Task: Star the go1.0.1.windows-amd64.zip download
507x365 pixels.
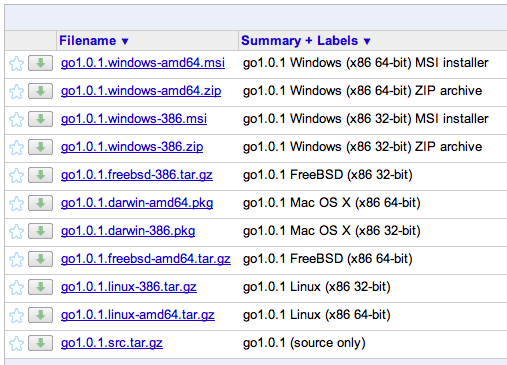Action: click(16, 91)
